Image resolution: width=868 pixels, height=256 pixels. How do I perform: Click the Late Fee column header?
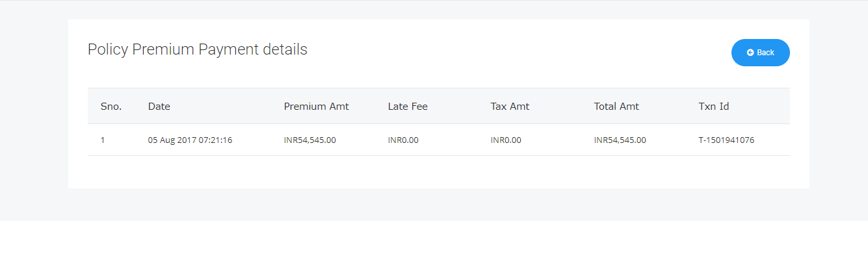[x=408, y=107]
